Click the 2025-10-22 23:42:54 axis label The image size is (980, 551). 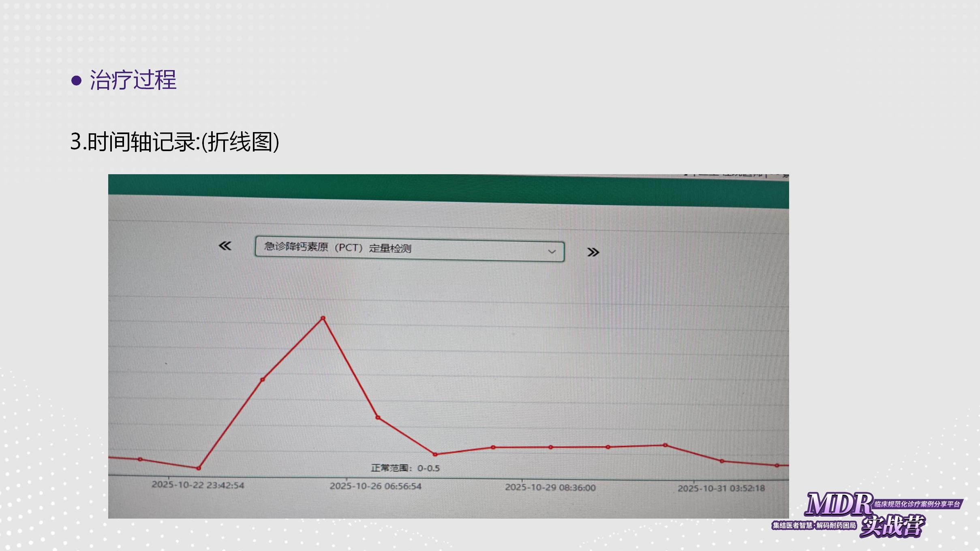198,485
